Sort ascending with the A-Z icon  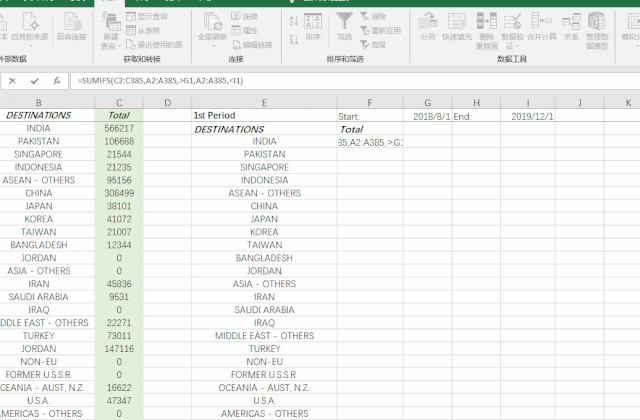tap(293, 21)
